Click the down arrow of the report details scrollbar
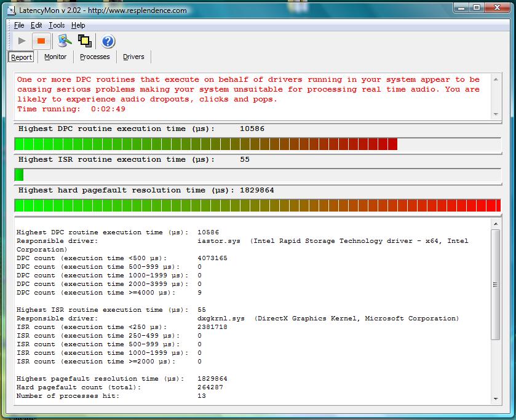 (496, 399)
